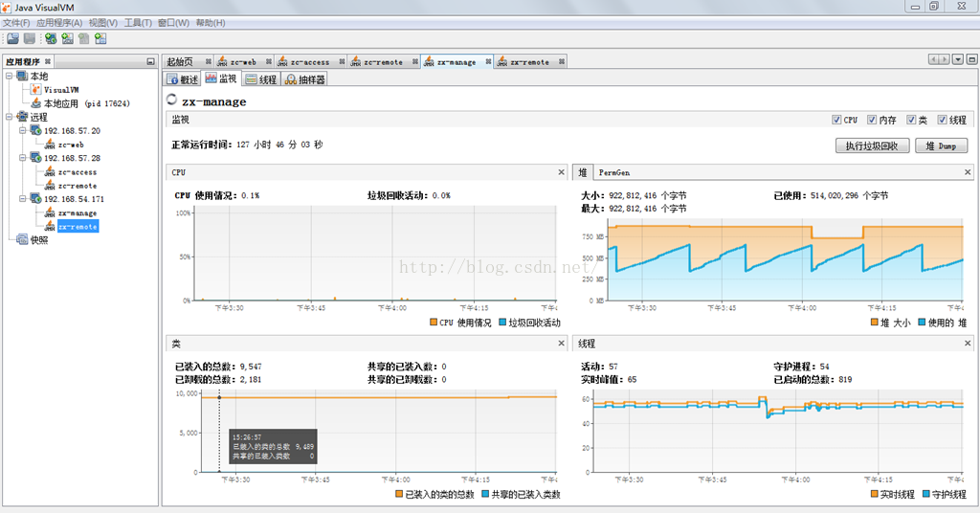Switch memory chart to PermGen tab

point(614,172)
